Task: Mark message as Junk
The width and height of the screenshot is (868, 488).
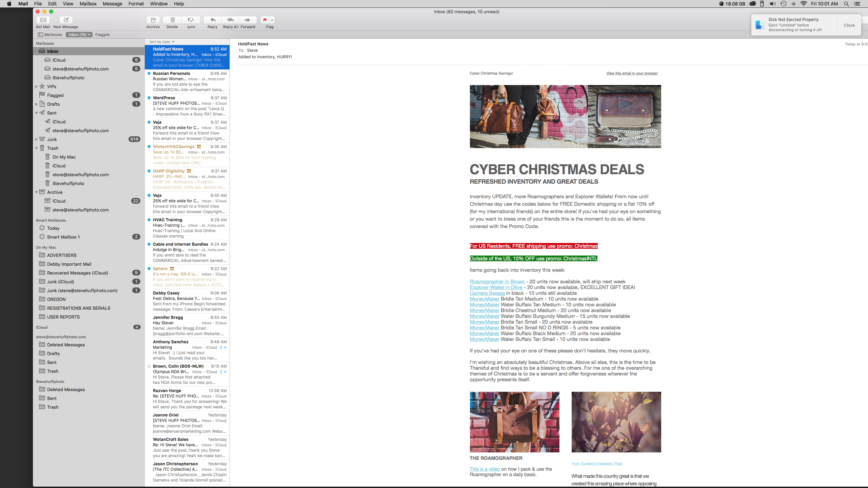Action: pos(191,20)
